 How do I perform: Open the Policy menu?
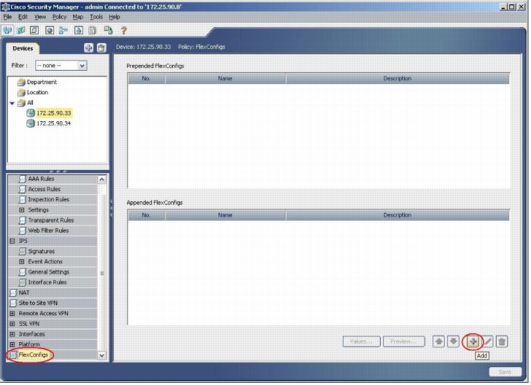pos(59,17)
